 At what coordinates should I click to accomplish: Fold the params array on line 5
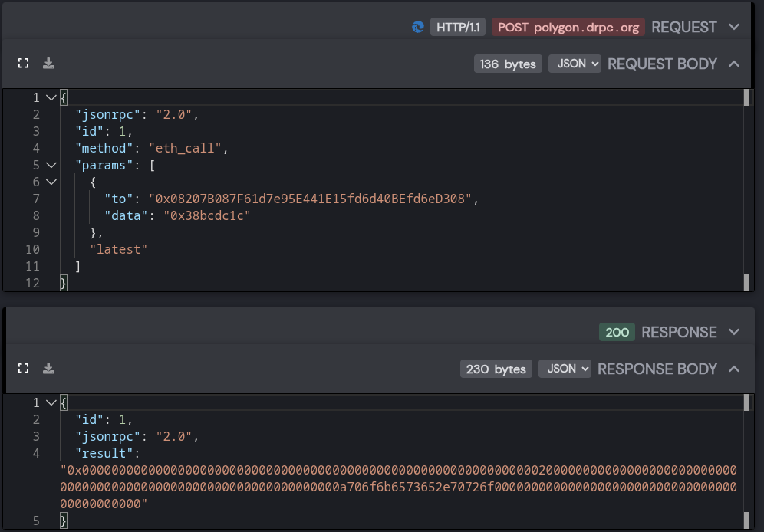[51, 165]
